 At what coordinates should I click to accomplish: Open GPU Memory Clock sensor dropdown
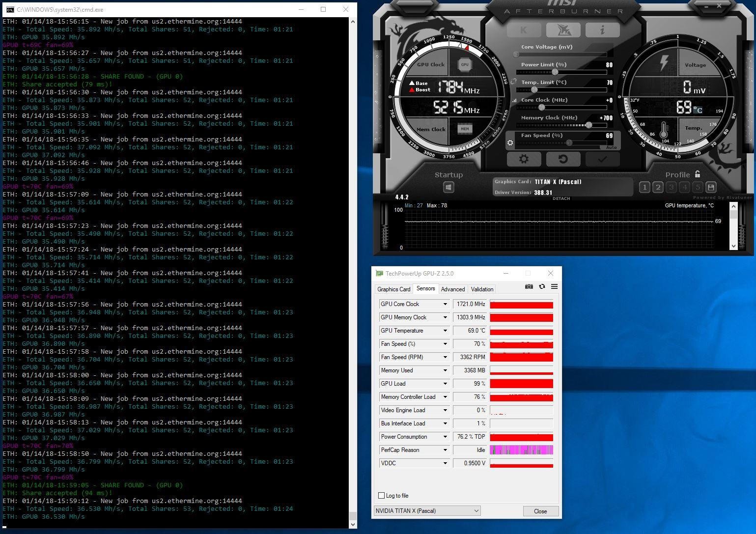tap(445, 317)
